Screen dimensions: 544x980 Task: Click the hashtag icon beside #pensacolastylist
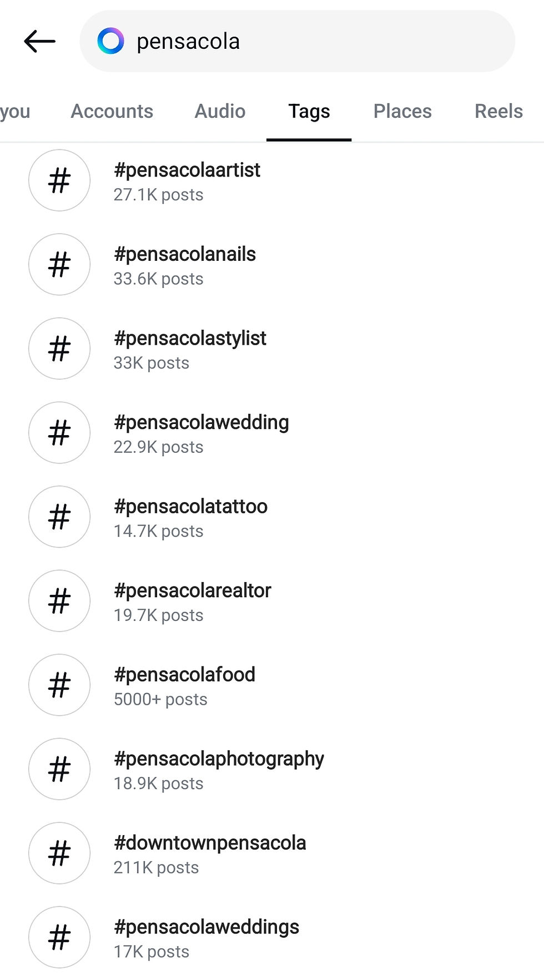[59, 349]
